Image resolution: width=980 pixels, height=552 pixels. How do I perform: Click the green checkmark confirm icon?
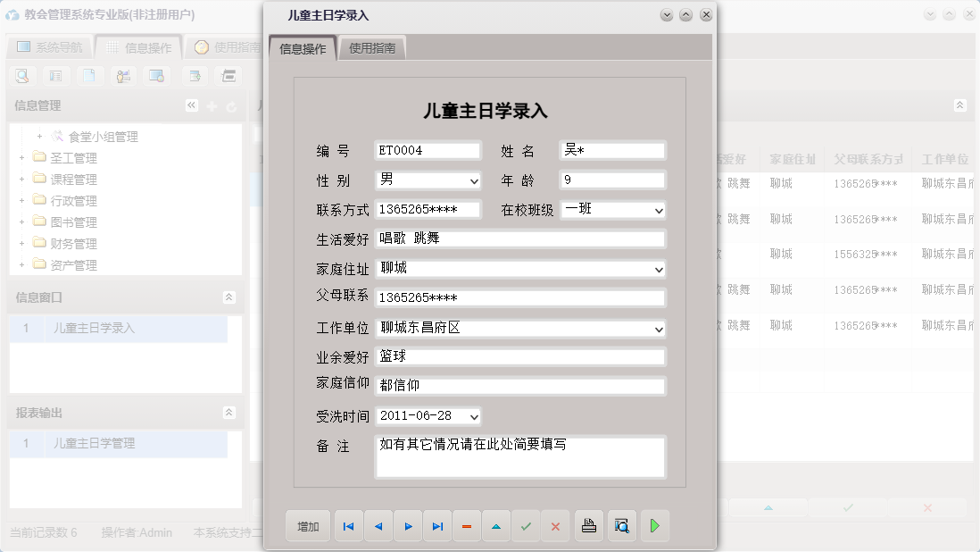[526, 526]
